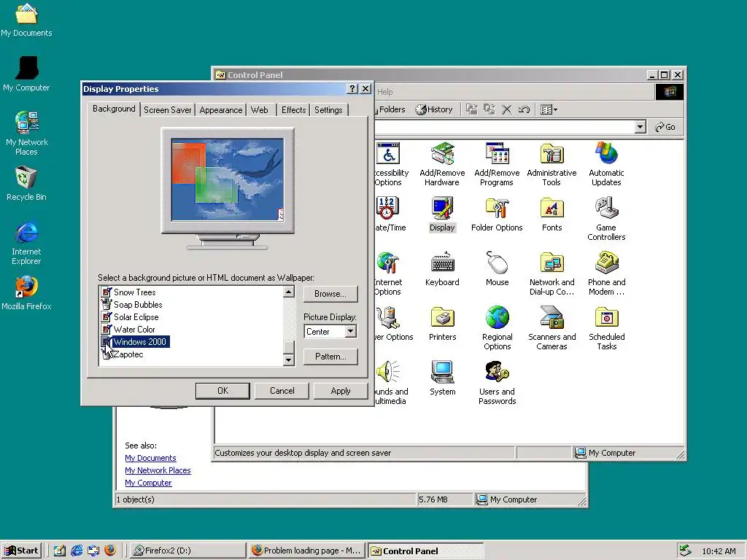Open the Scanners and Cameras icon
This screenshot has height=560, width=747.
point(551,328)
